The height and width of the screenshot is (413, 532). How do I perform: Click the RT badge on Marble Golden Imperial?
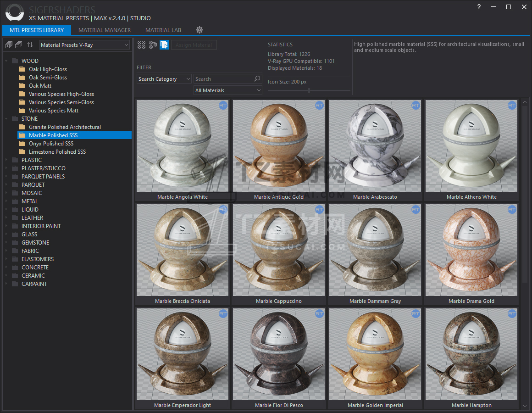pos(416,314)
